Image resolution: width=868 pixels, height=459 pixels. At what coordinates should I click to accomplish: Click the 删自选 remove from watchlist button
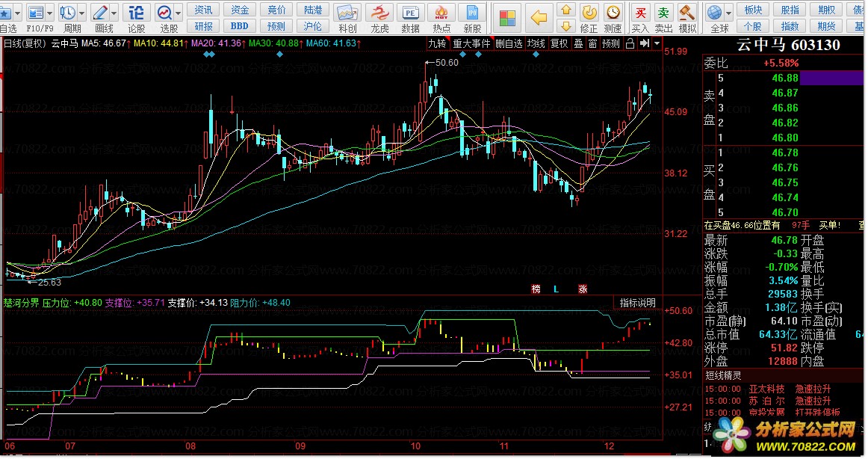(x=509, y=43)
